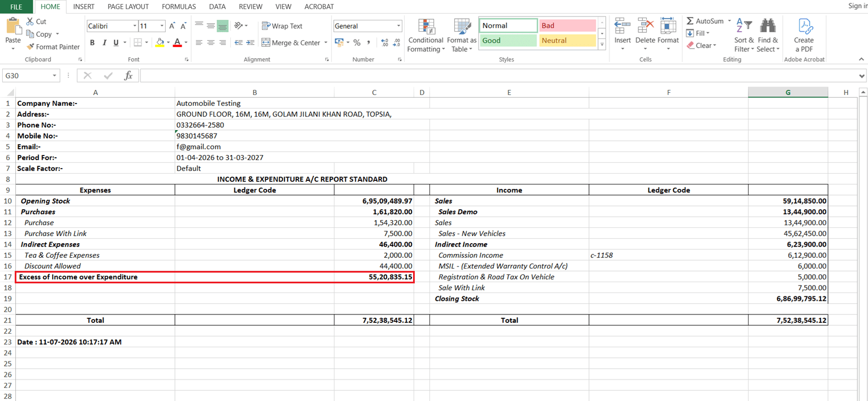Switch to the DATA tab
The image size is (868, 401).
click(217, 7)
